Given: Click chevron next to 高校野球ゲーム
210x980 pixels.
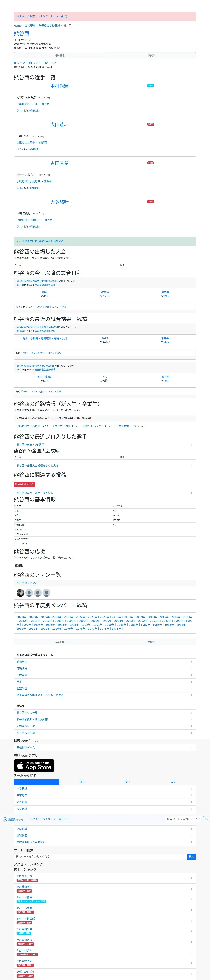Looking at the screenshot, I should click(x=191, y=748).
